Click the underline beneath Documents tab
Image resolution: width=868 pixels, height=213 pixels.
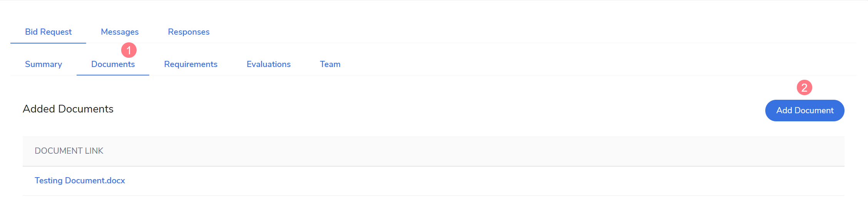(x=113, y=75)
